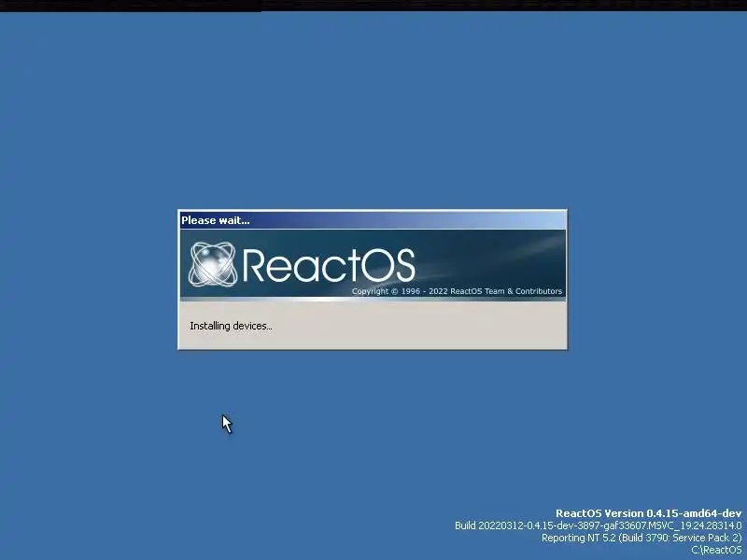Click the ReactOS orb logo icon
This screenshot has height=560, width=747.
[213, 264]
